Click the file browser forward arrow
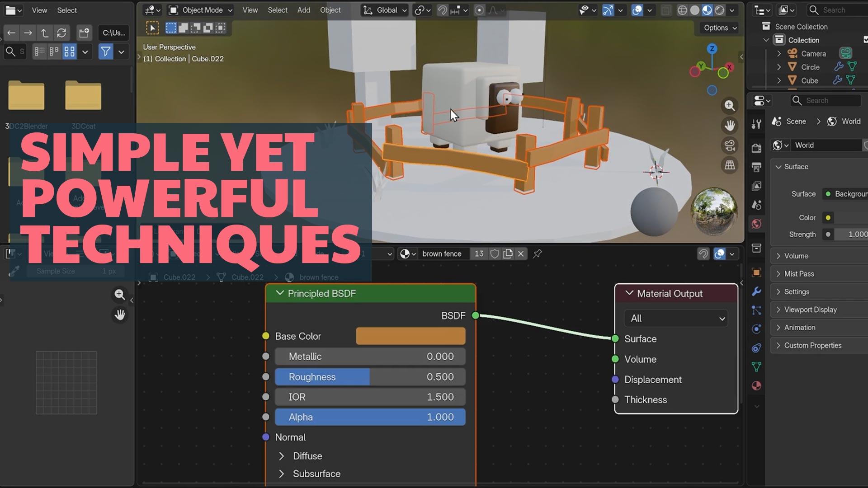The image size is (868, 488). (x=28, y=33)
